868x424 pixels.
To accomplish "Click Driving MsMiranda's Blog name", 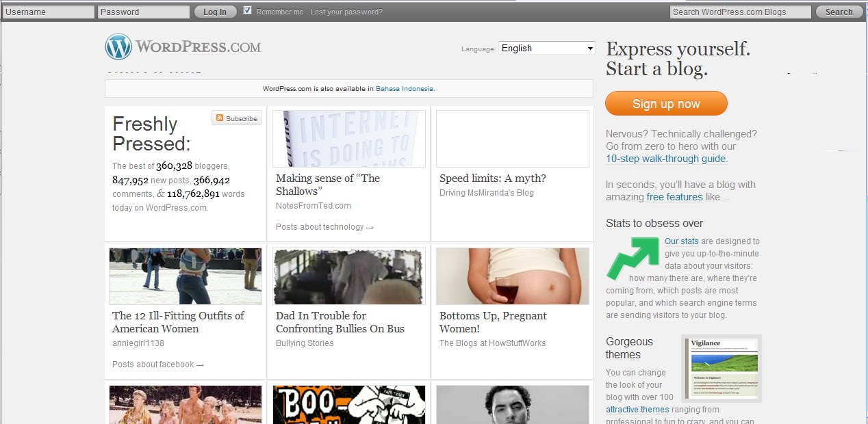I will (x=487, y=193).
